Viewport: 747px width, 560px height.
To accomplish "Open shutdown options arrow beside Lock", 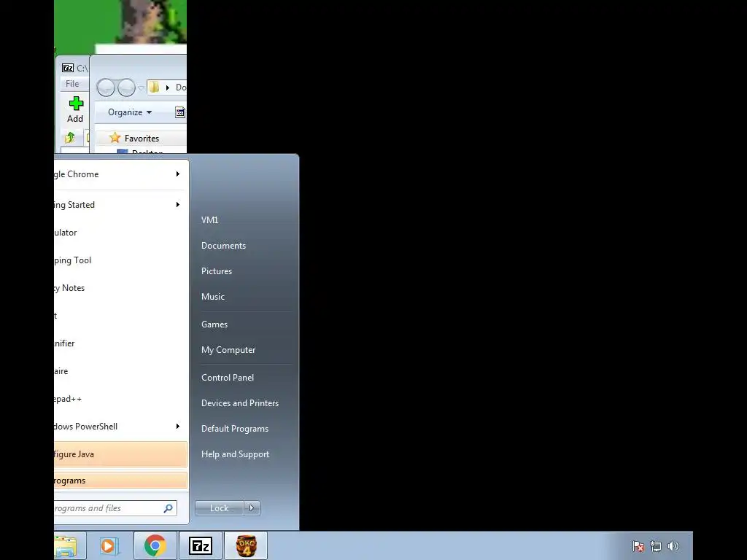I will (252, 508).
